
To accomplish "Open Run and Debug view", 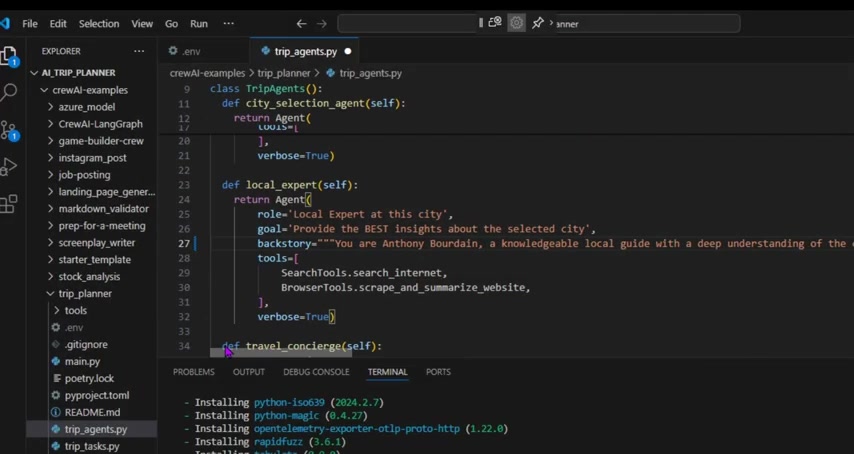I will coord(8,166).
